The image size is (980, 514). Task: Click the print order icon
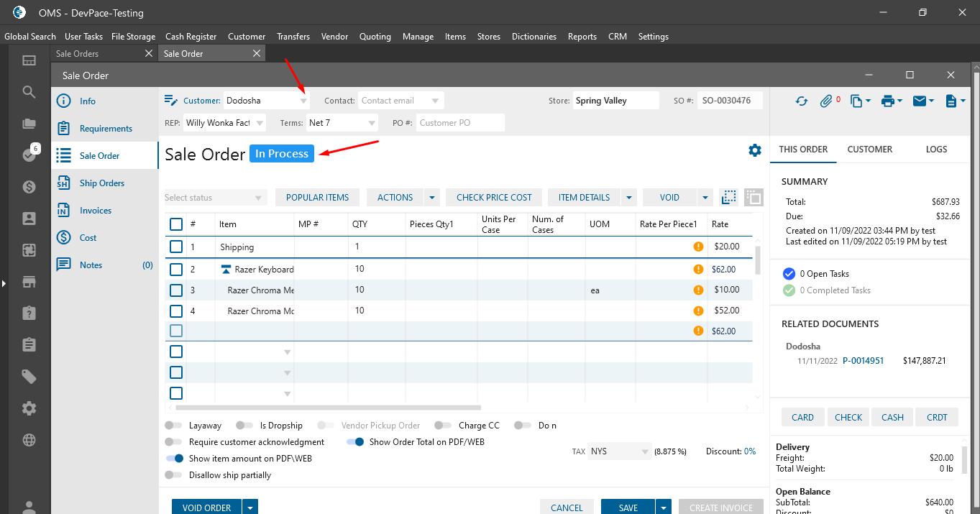click(x=887, y=101)
